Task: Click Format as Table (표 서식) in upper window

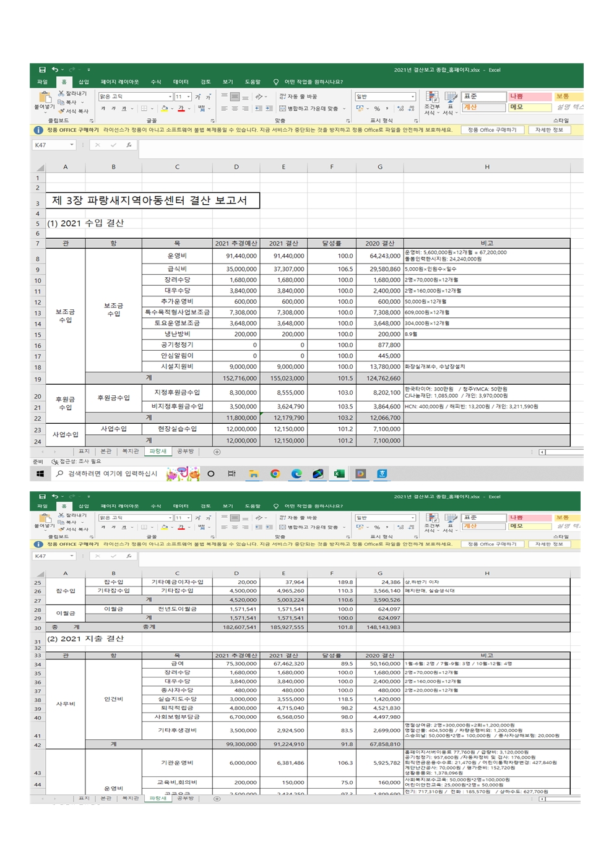Action: tap(451, 103)
